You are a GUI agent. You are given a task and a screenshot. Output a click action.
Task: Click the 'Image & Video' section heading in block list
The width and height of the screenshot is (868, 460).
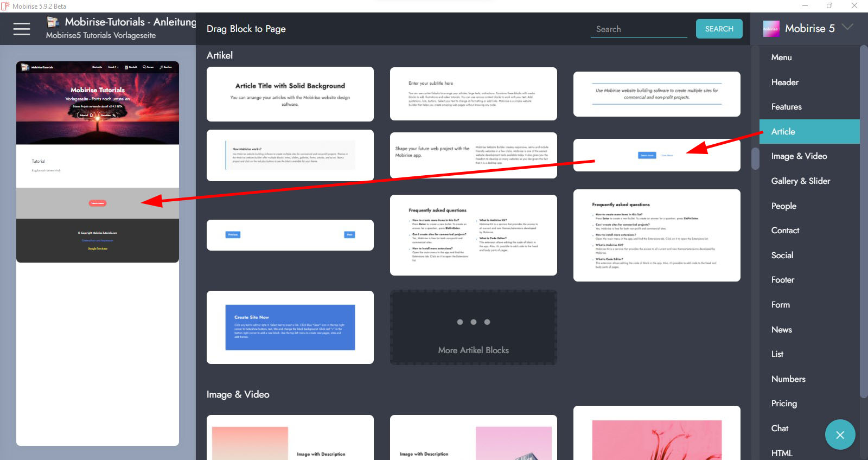coord(238,394)
